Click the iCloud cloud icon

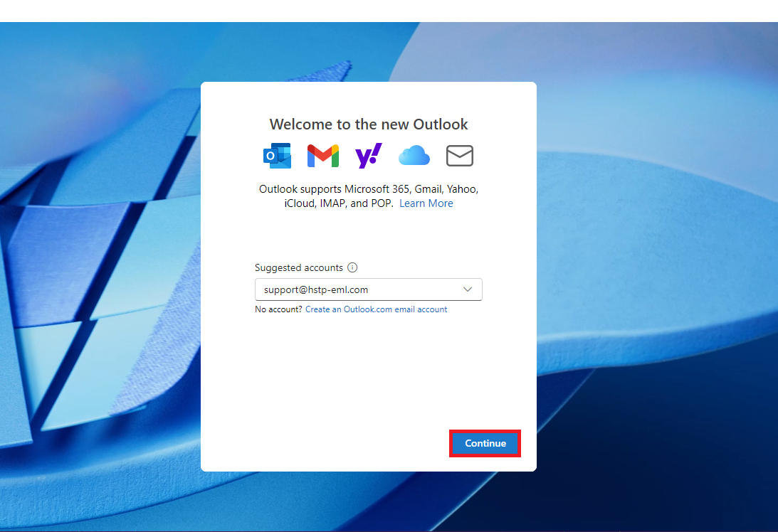[414, 155]
